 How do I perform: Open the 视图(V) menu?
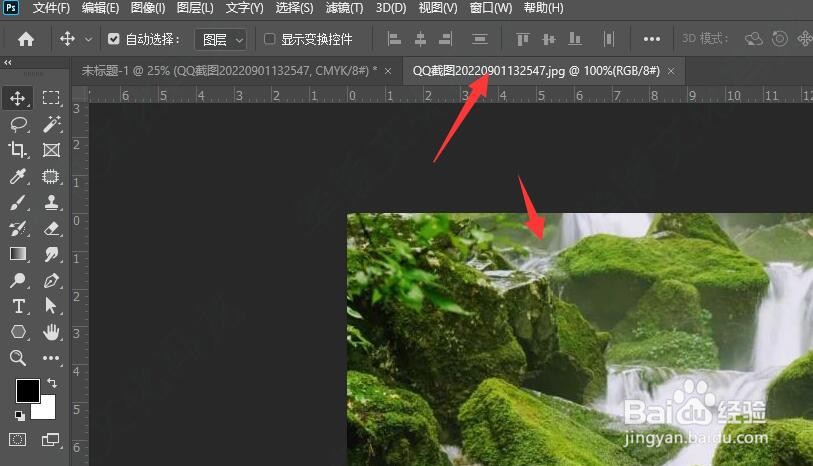tap(438, 8)
